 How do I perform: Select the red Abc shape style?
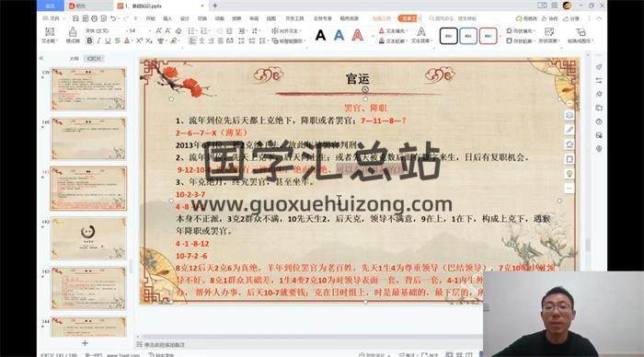(x=488, y=36)
